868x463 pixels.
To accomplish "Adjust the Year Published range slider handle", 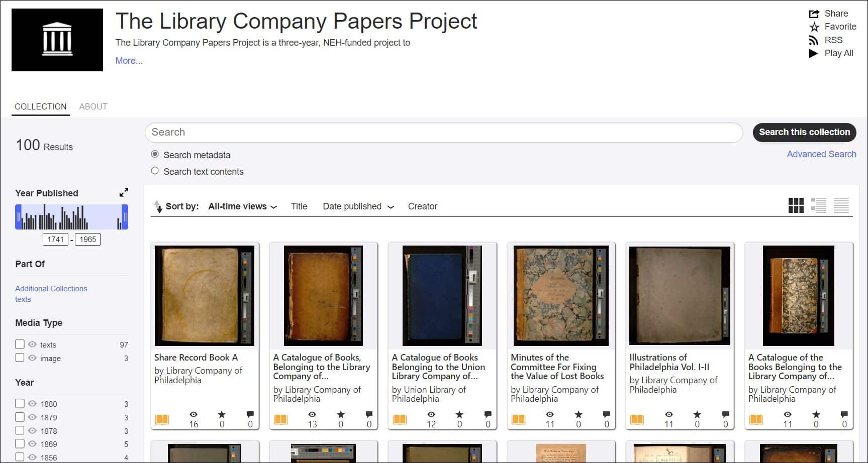I will click(x=18, y=216).
